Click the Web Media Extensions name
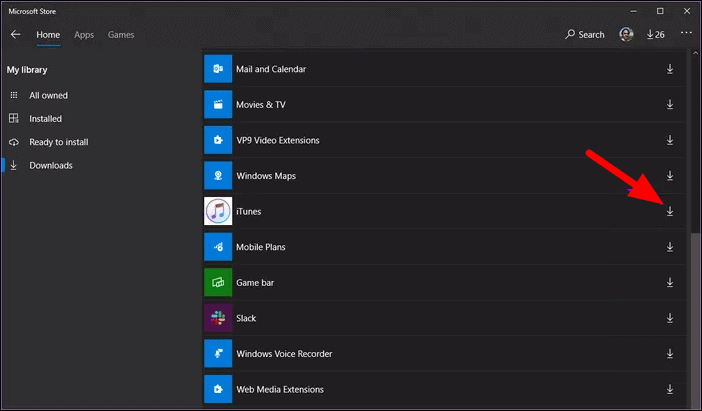The height and width of the screenshot is (411, 702). click(280, 389)
